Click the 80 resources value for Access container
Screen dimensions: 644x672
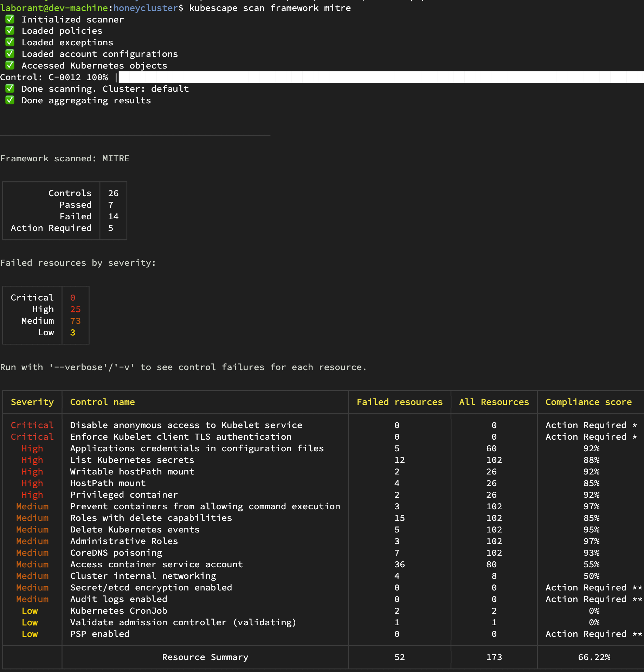pyautogui.click(x=491, y=564)
